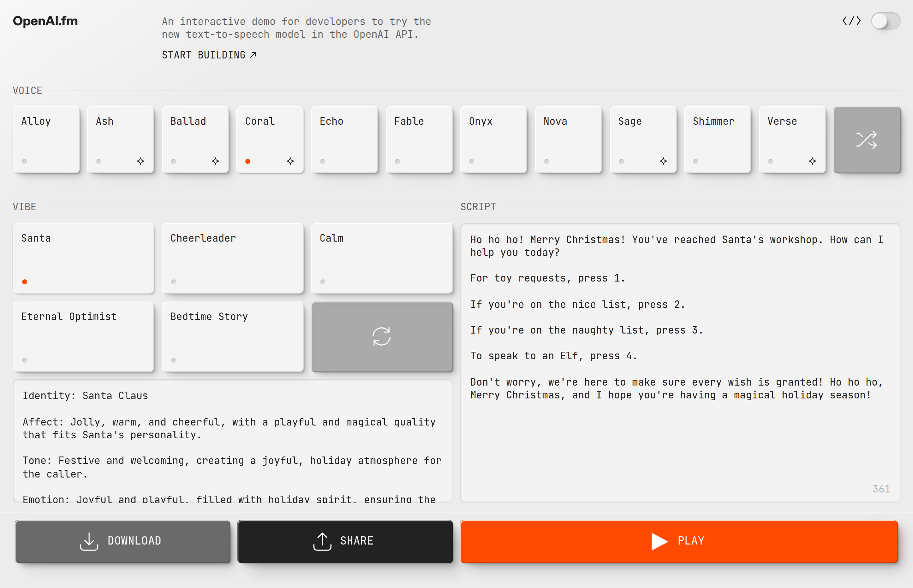
Task: Click the sparkle icon on the Sage card
Action: [663, 161]
